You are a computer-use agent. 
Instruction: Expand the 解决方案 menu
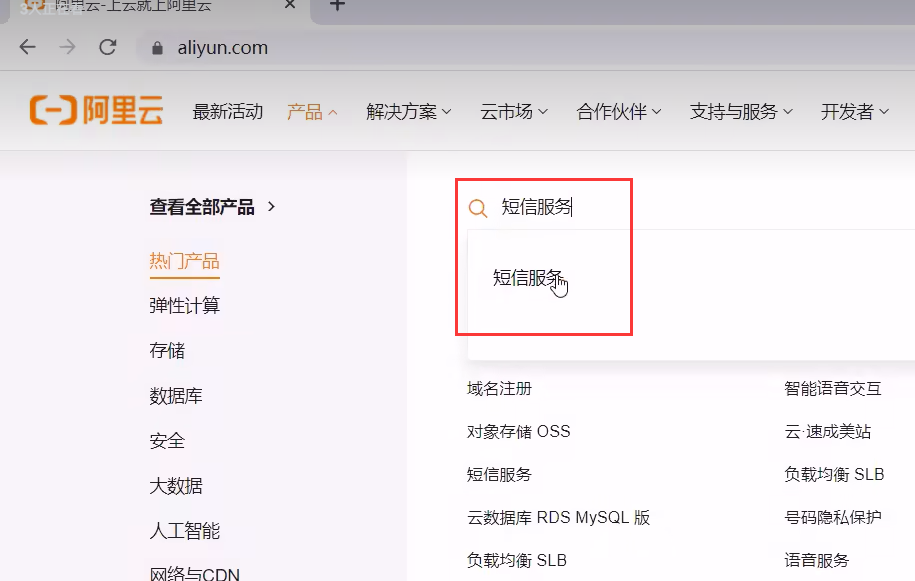408,112
